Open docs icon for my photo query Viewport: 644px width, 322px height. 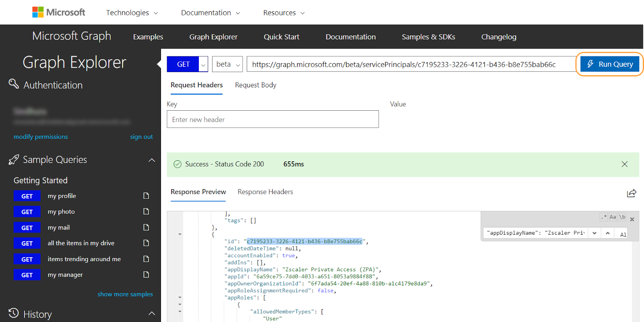coord(146,211)
